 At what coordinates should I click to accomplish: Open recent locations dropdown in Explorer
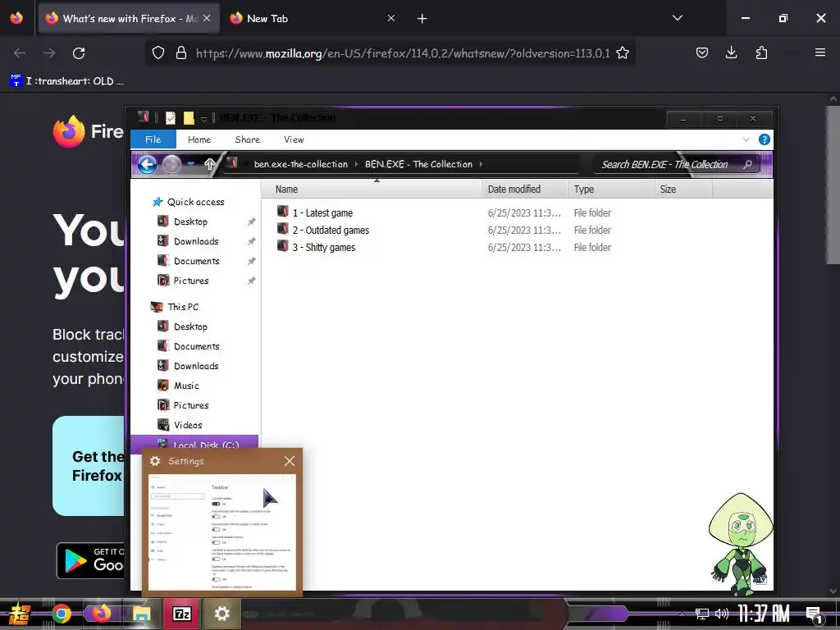(x=190, y=164)
